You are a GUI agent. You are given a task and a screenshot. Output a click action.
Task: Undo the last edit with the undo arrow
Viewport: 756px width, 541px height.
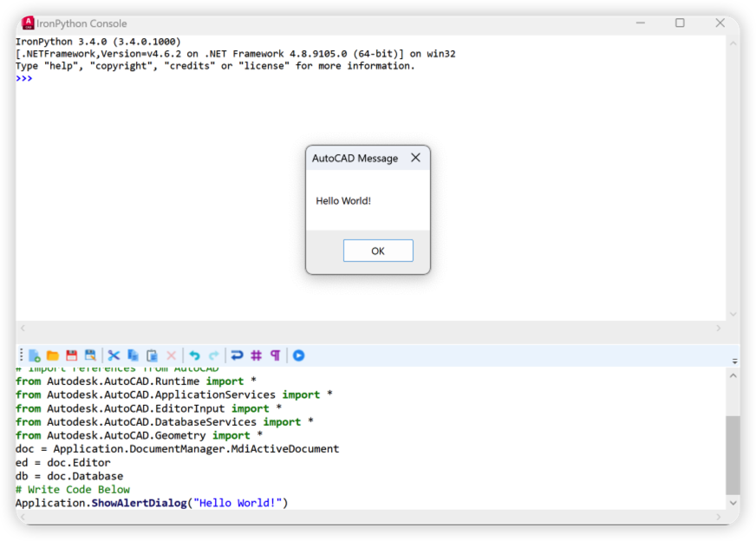(194, 355)
